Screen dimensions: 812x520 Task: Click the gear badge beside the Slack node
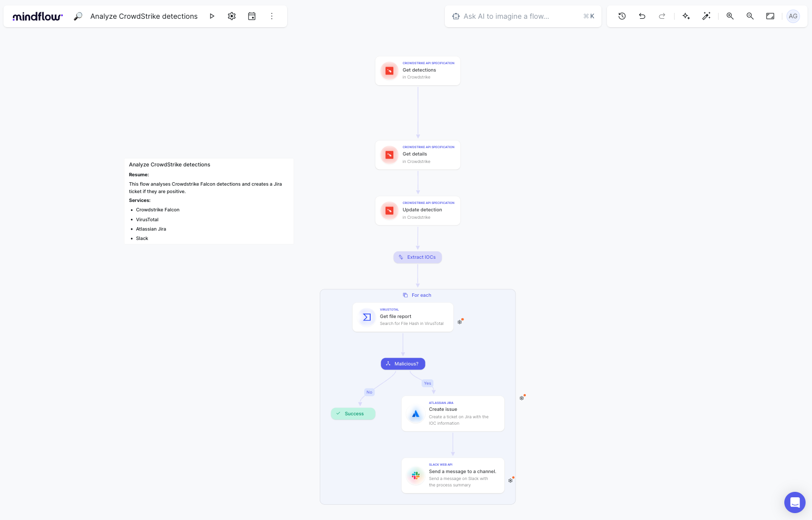[511, 480]
